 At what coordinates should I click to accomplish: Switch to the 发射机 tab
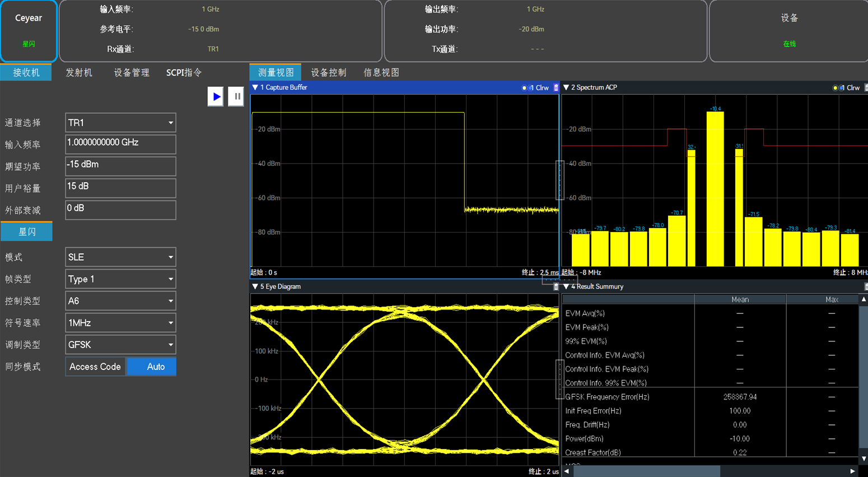(x=79, y=72)
